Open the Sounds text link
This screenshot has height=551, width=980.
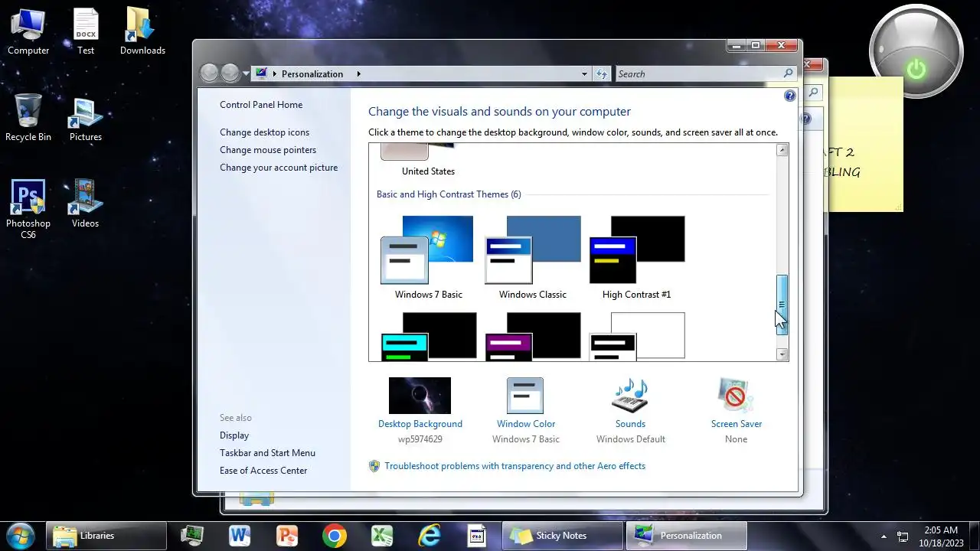630,424
